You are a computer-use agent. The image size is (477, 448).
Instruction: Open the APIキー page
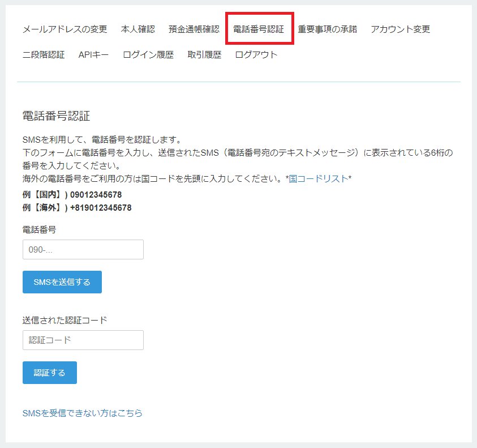93,55
